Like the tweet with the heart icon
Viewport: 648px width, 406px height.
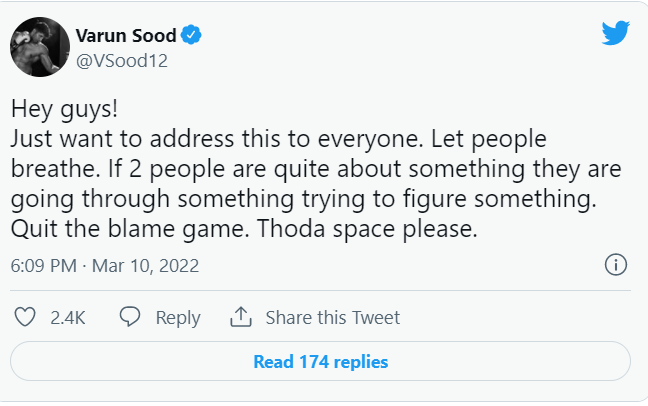[27, 317]
